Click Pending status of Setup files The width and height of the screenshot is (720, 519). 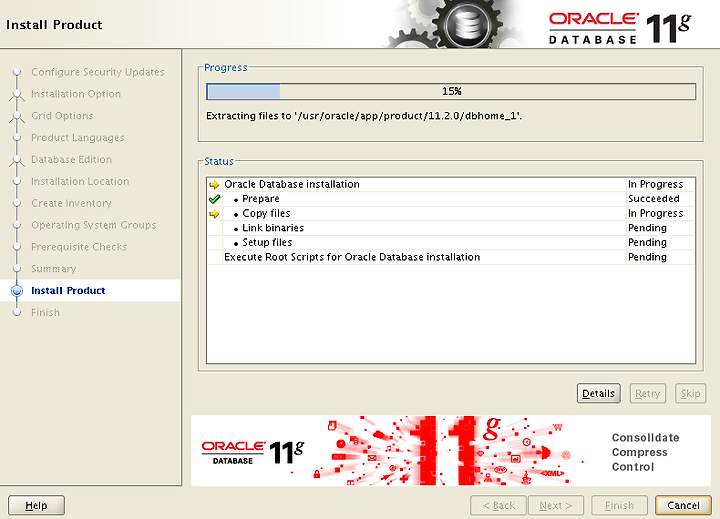[x=647, y=243]
